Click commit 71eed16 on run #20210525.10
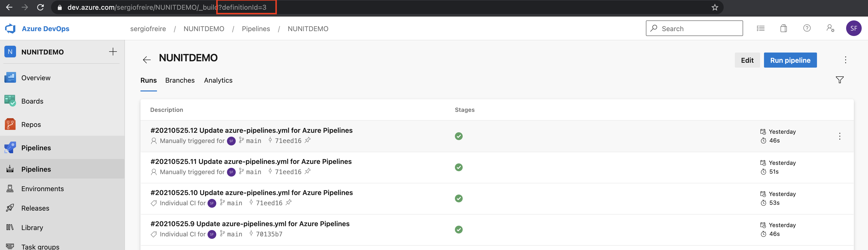Viewport: 868px width, 250px height. coord(269,203)
